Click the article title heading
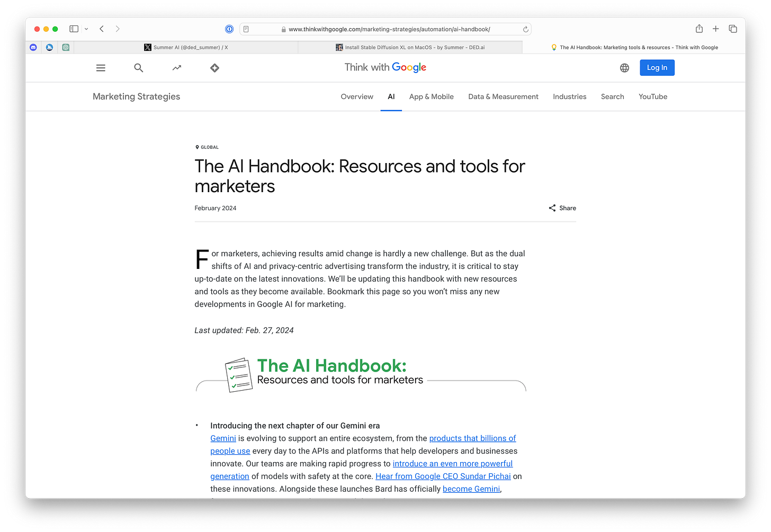Image resolution: width=771 pixels, height=532 pixels. (x=360, y=176)
